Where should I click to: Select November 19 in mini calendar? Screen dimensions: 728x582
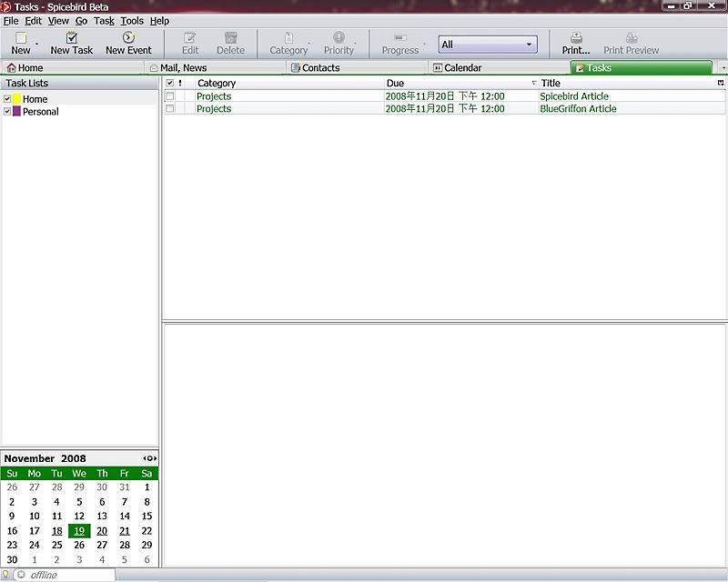(x=79, y=530)
